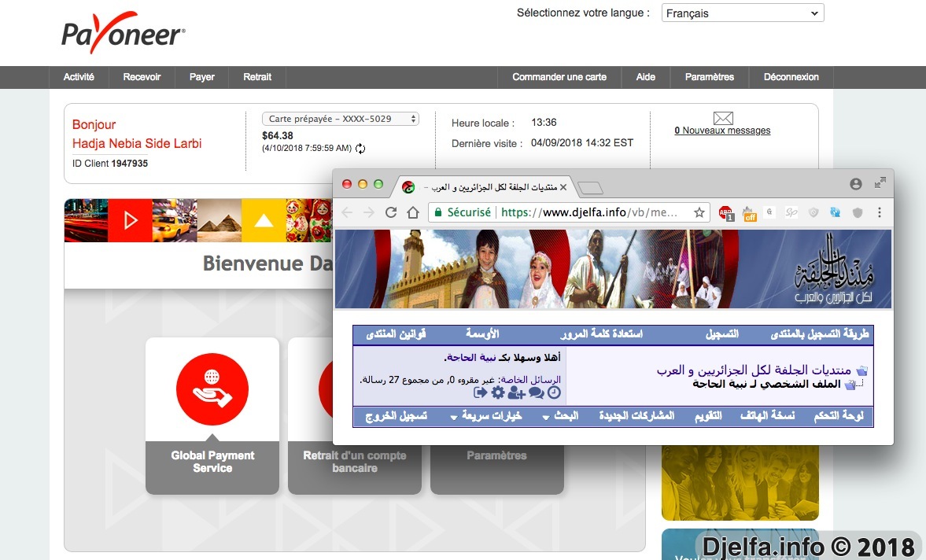The height and width of the screenshot is (560, 926).
Task: Click the الرسائل الخاصة private messages link
Action: point(531,380)
